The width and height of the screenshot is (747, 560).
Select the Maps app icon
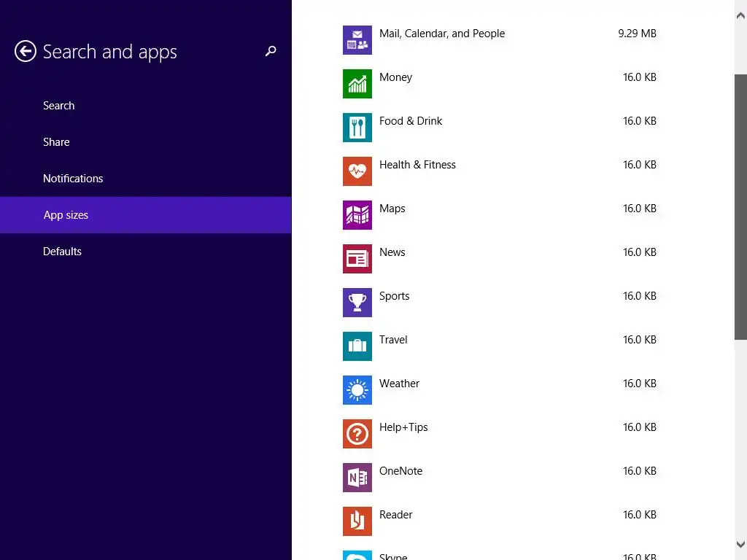tap(357, 215)
